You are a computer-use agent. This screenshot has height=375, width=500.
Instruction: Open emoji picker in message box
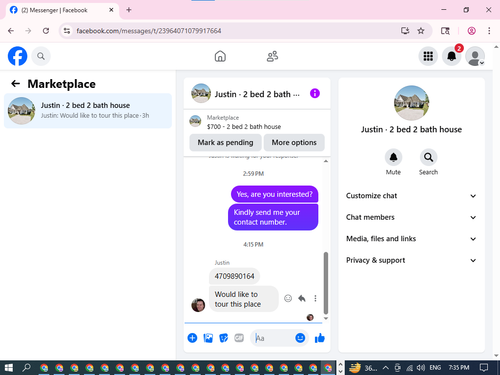300,338
